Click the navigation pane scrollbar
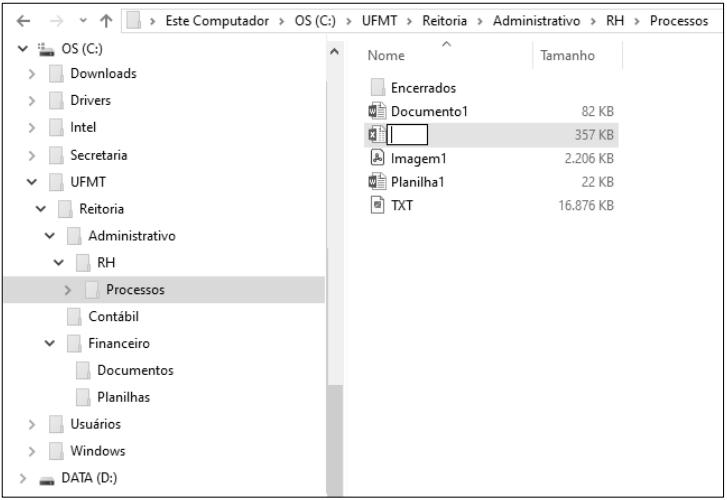Image resolution: width=727 pixels, height=500 pixels. 335,250
